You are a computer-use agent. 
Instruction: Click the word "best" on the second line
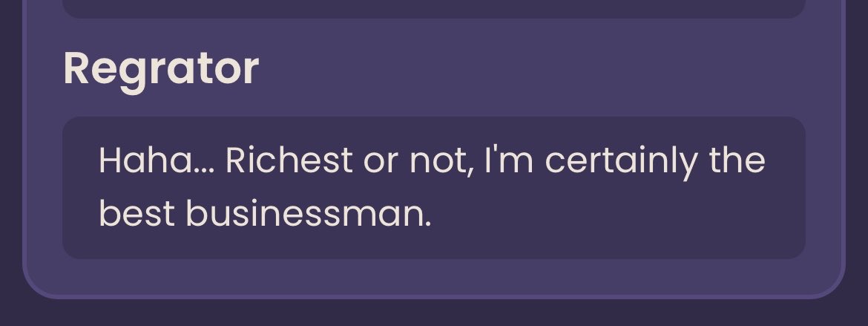click(x=137, y=214)
